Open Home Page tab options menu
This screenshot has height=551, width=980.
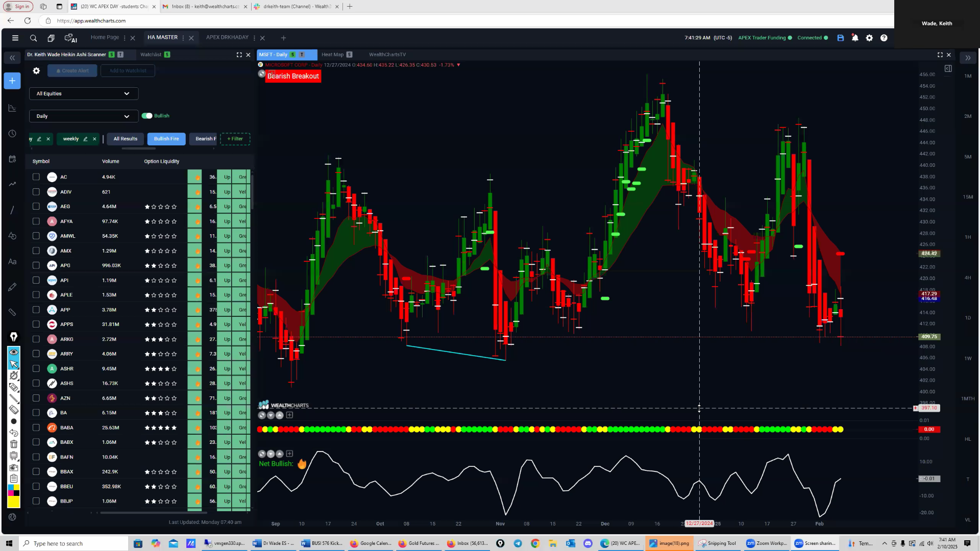pos(125,38)
